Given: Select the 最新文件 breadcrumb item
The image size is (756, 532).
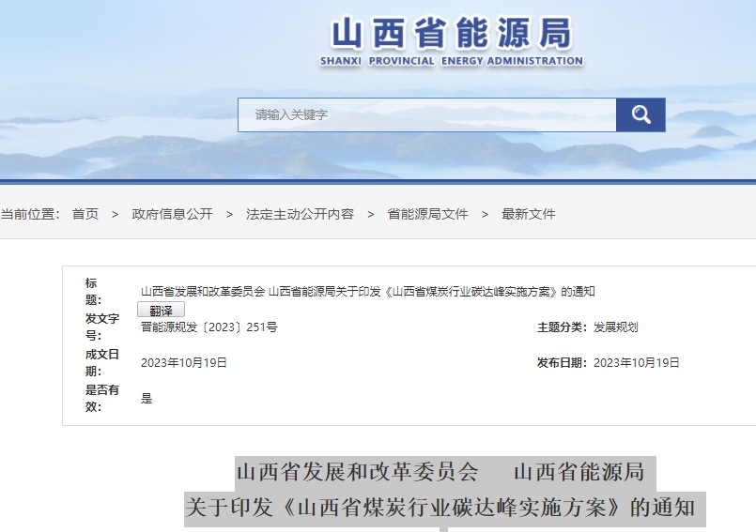Looking at the screenshot, I should [x=529, y=214].
